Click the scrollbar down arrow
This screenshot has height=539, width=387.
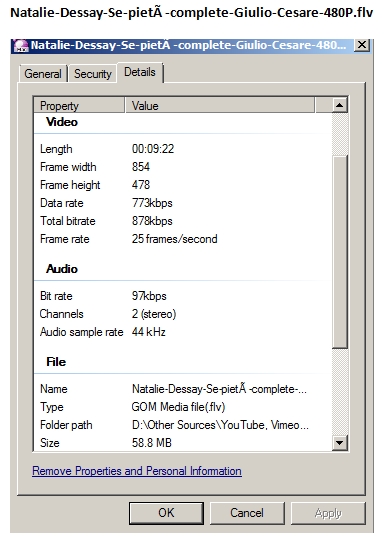pyautogui.click(x=340, y=442)
